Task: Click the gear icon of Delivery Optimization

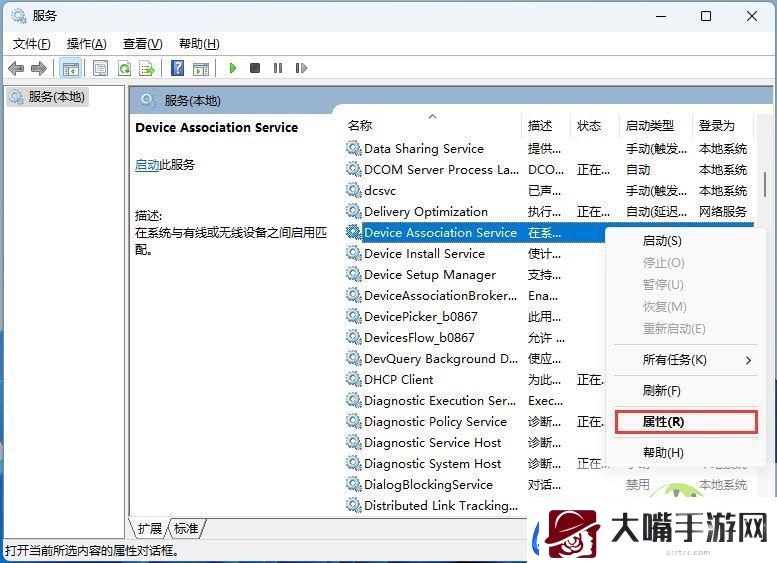Action: click(x=353, y=211)
